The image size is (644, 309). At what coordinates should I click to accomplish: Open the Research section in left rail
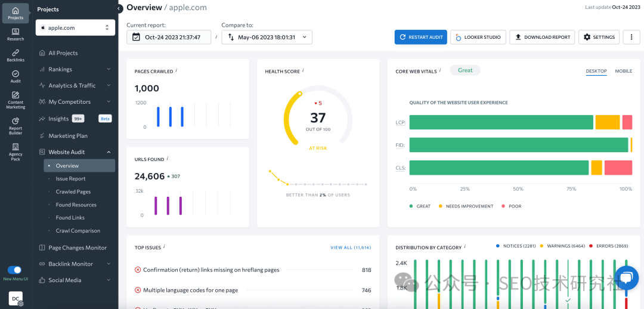(16, 35)
